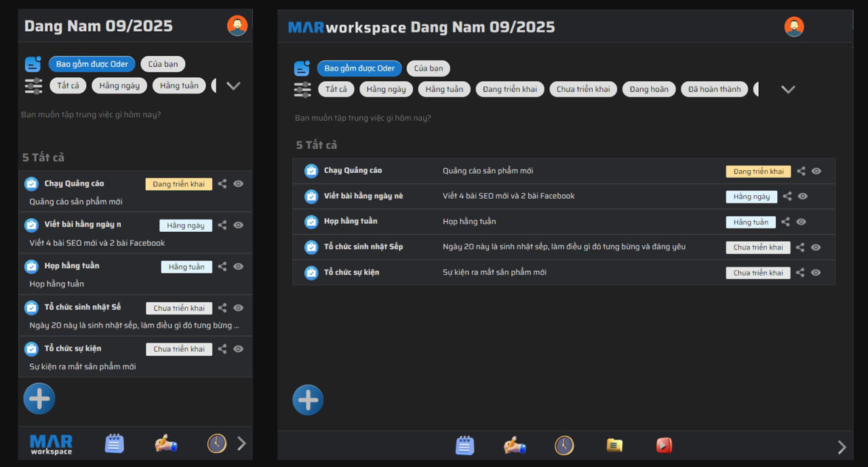Click the writing hand icon in mobile bottom bar
This screenshot has height=467, width=868.
[166, 443]
